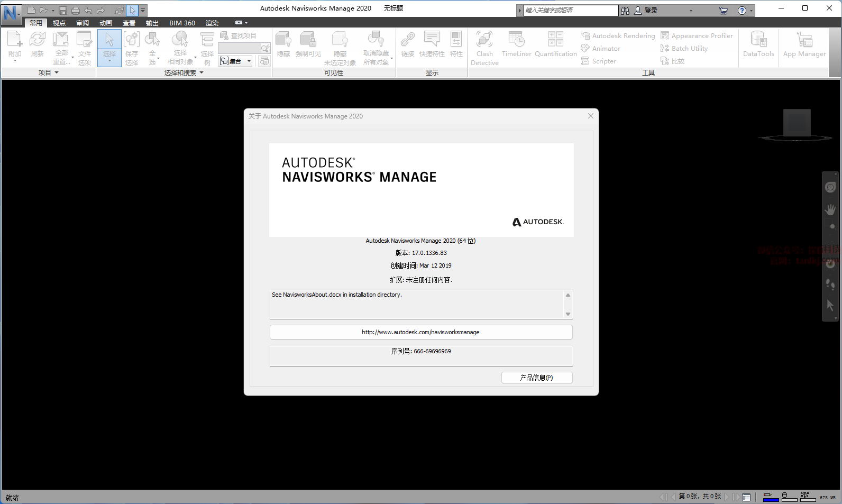
Task: Toggle the Walk footsteps tool in navigation bar
Action: 830,285
